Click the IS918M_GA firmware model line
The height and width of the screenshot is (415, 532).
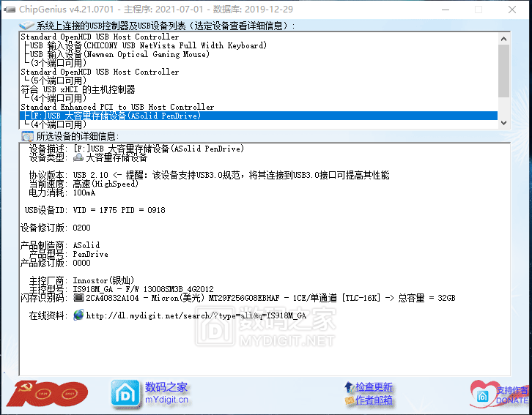pyautogui.click(x=143, y=289)
